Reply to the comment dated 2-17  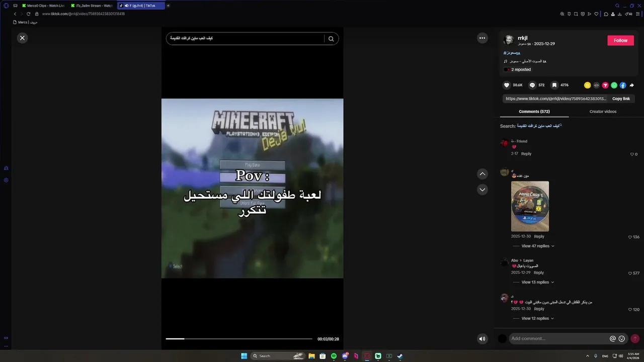(526, 154)
